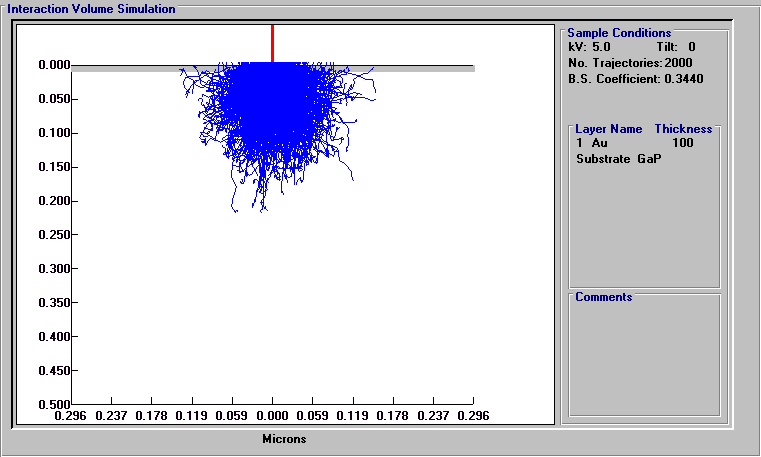
Task: Click the Interaction Volume Simulation title
Action: (91, 9)
